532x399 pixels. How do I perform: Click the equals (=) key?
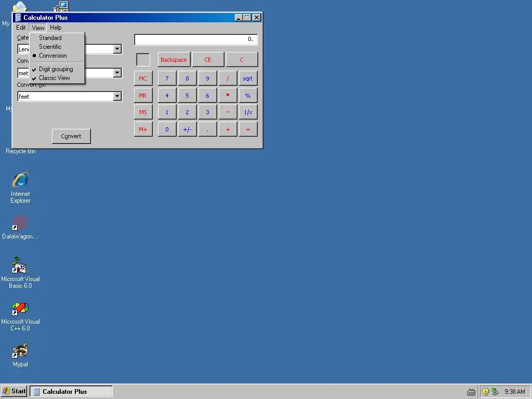pos(248,129)
